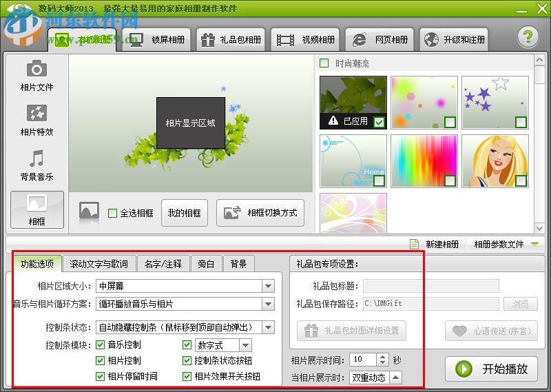Check the 时尚潮流 category checkbox
Screen dimensions: 551x392
click(324, 63)
